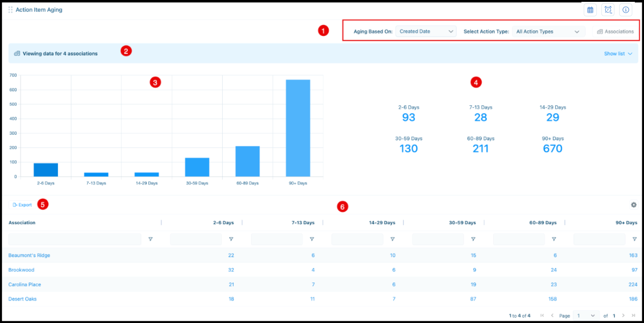Click the filter icon for 2-6 Days column
The width and height of the screenshot is (644, 323).
(x=231, y=239)
